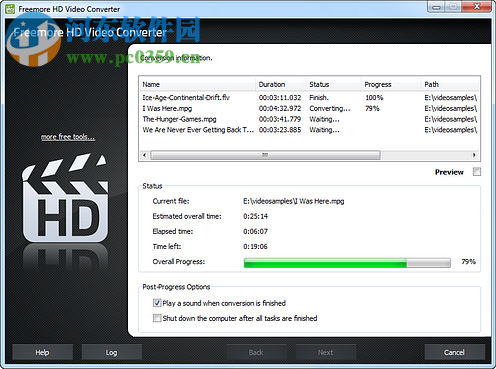Select We Are Never Ever Getting Back row
The height and width of the screenshot is (369, 496).
click(309, 130)
